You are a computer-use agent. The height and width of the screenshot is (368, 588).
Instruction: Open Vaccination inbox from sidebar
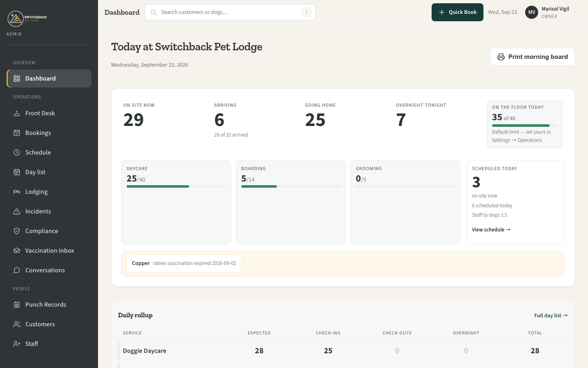(x=49, y=251)
